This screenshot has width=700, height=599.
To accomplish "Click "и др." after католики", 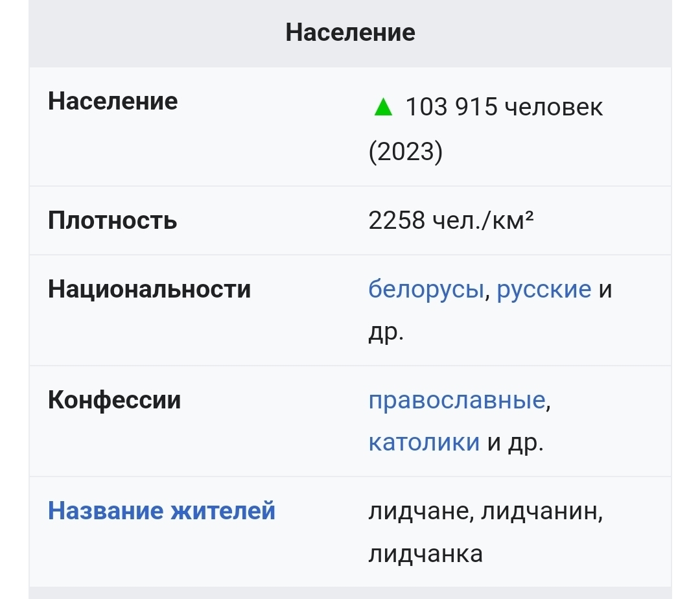I will click(x=515, y=443).
